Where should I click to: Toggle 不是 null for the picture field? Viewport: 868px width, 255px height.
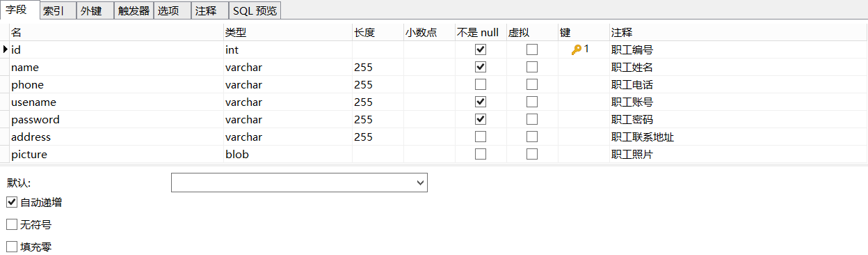click(x=481, y=154)
